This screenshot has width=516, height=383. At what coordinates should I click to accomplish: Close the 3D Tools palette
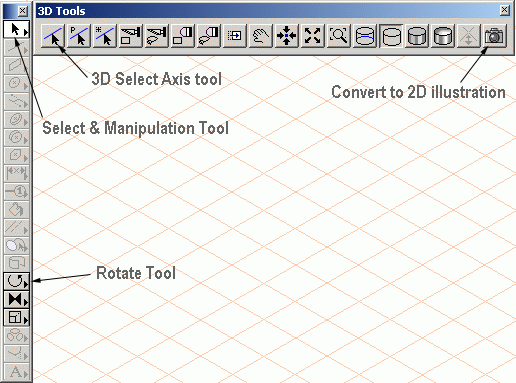tap(505, 11)
